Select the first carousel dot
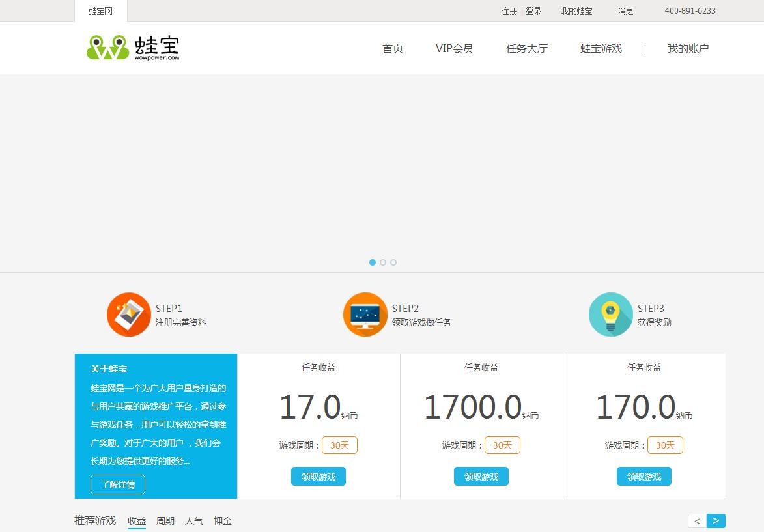The image size is (764, 532). point(373,262)
